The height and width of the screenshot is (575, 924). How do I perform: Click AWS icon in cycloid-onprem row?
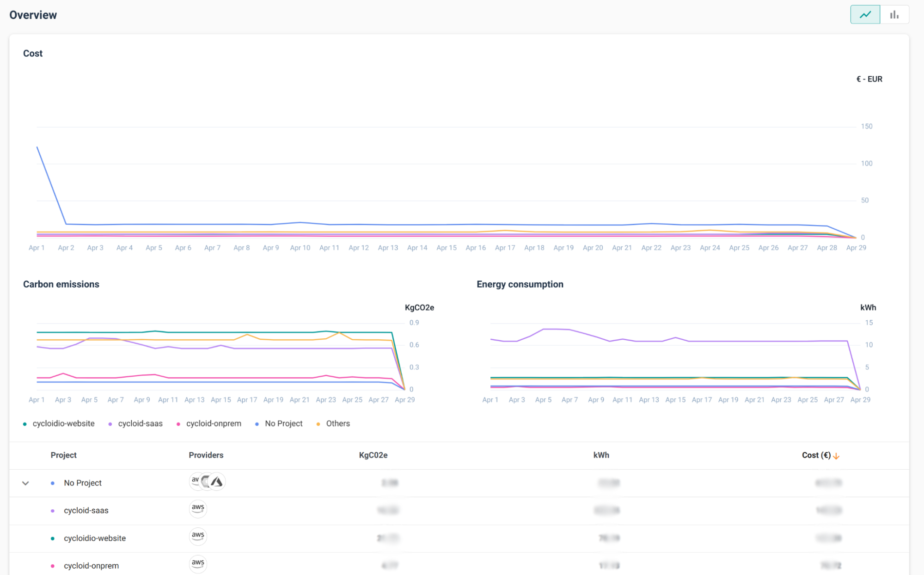click(x=198, y=563)
